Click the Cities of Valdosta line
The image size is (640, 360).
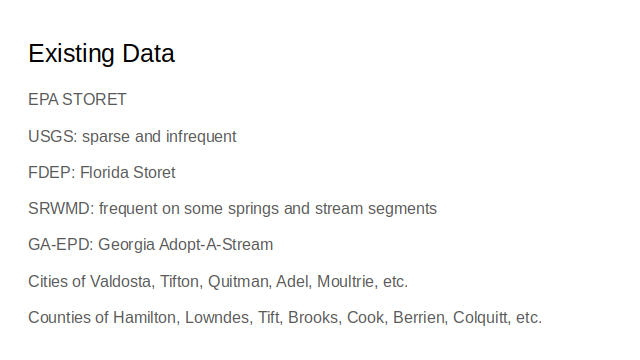pyautogui.click(x=218, y=282)
